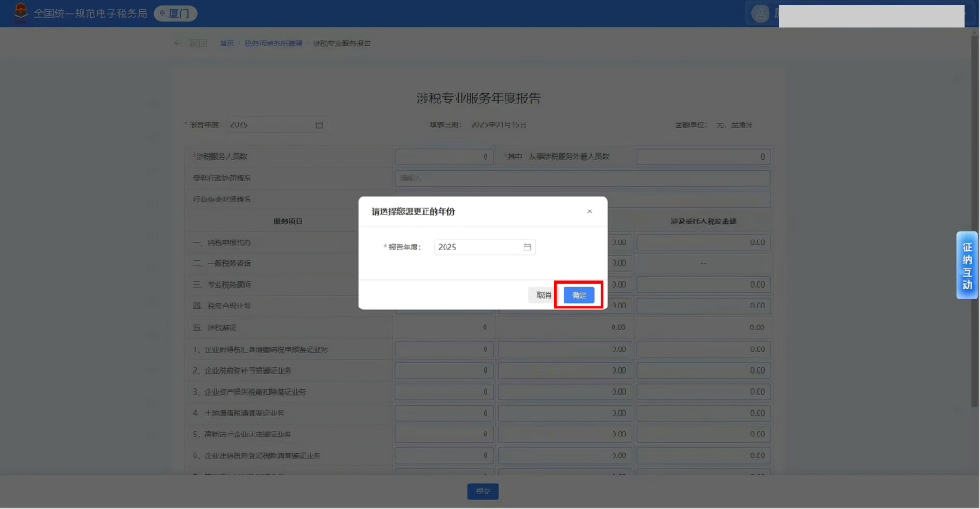Click 土地增值税清算 row 税款金额 field

(703, 414)
